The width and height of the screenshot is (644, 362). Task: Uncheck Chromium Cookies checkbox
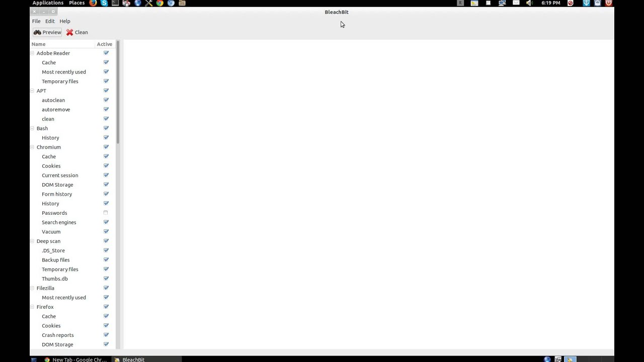pos(106,166)
